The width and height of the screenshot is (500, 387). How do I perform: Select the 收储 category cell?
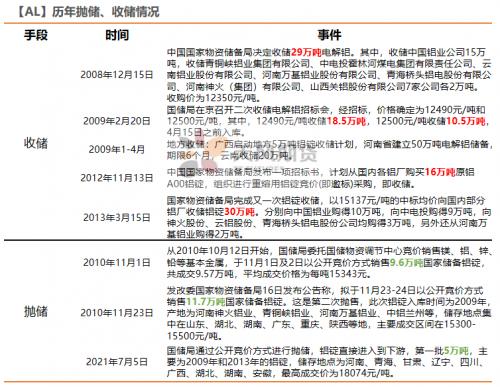(36, 143)
